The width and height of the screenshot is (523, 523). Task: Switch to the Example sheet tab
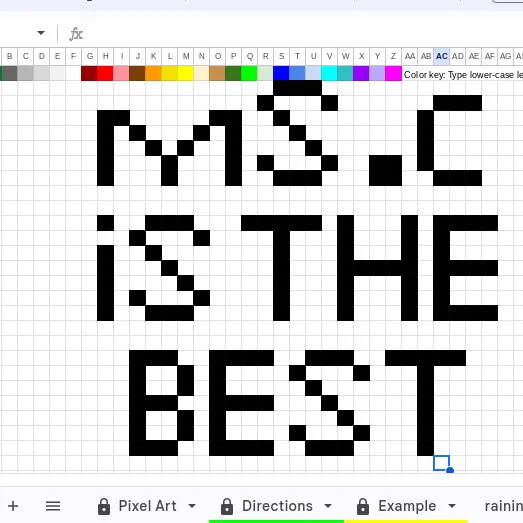pyautogui.click(x=407, y=506)
